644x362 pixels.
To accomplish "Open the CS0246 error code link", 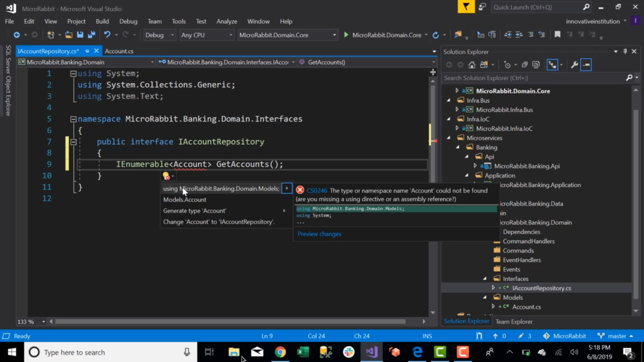I will (x=317, y=190).
